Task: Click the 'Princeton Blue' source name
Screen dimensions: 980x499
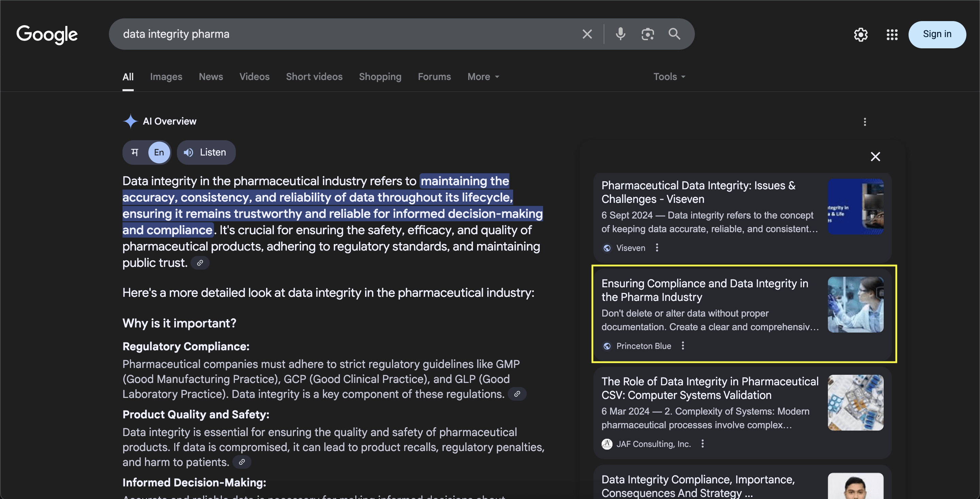Action: coord(643,346)
